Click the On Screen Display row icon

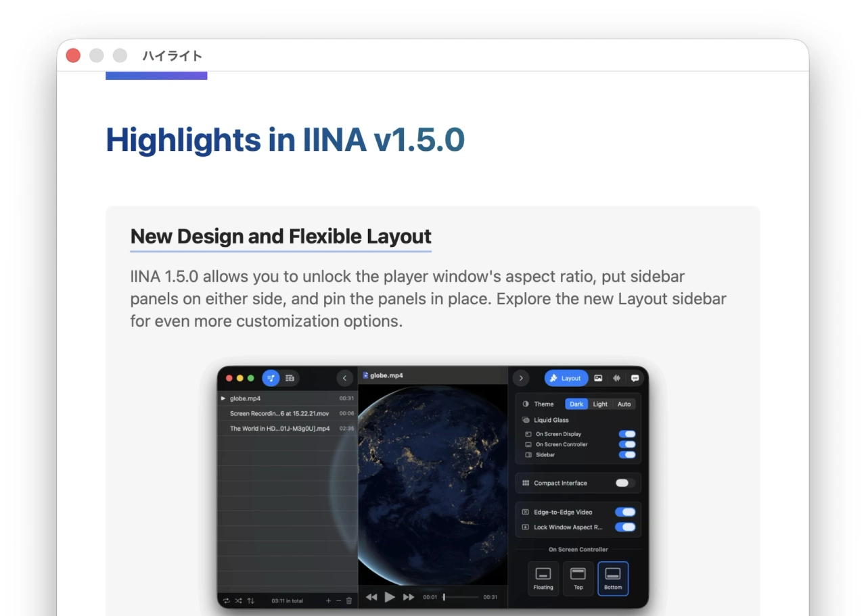(x=528, y=434)
